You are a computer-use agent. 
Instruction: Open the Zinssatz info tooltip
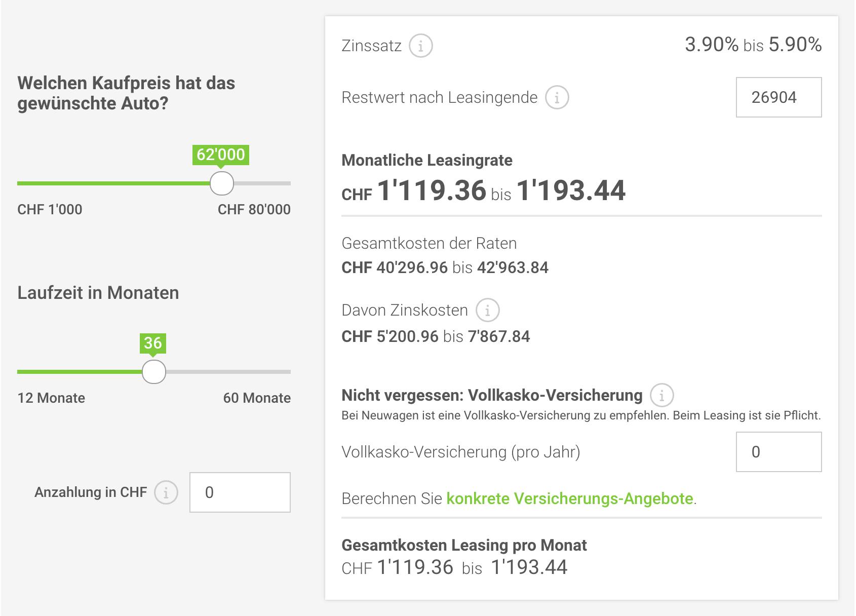pyautogui.click(x=421, y=46)
